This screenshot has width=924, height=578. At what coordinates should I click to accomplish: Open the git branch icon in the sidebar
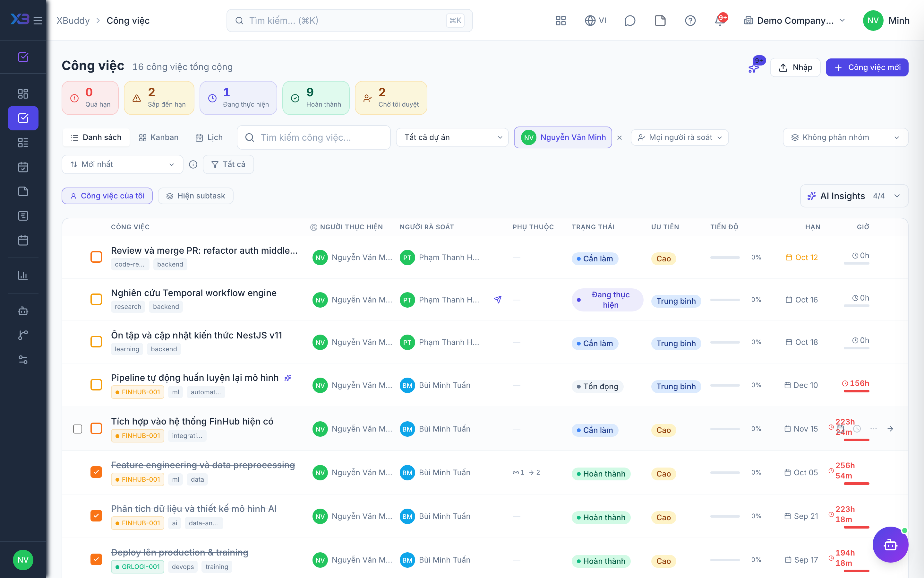(x=23, y=335)
